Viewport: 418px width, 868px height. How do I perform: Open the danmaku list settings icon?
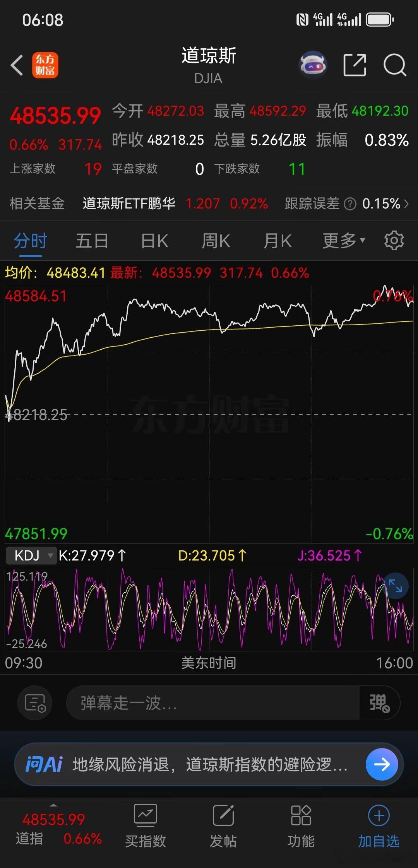click(35, 703)
